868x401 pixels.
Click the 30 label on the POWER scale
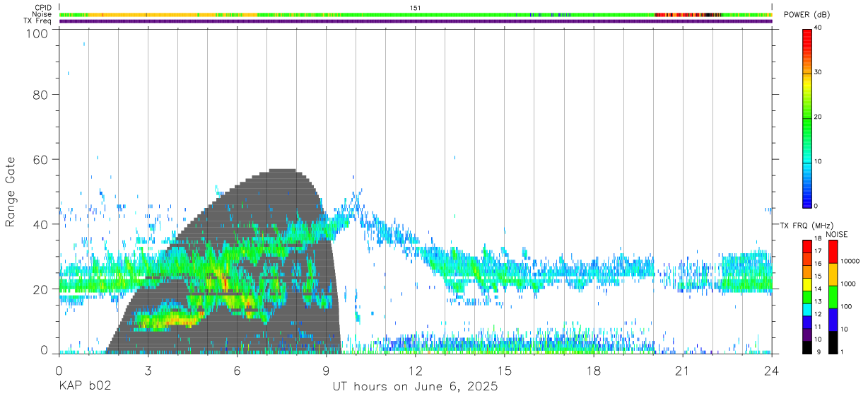[x=818, y=72]
